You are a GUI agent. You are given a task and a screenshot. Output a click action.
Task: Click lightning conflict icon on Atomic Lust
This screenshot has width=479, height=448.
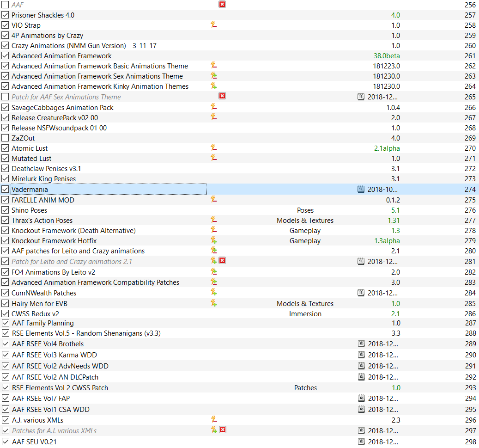point(213,147)
